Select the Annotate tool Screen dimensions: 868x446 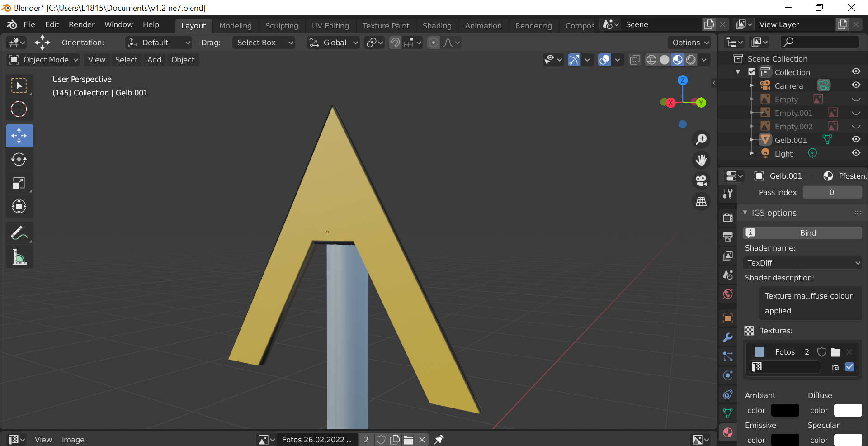coord(19,233)
